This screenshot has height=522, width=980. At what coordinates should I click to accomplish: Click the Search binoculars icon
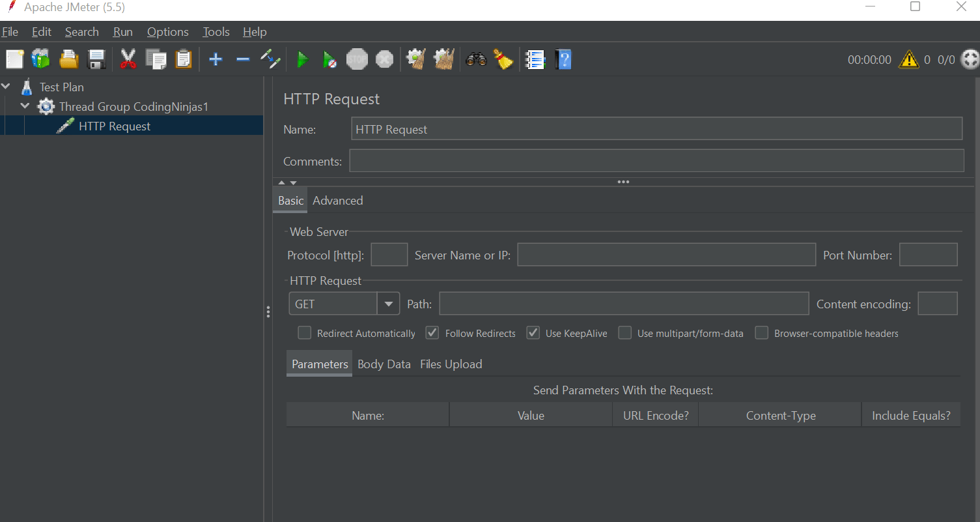coord(476,59)
